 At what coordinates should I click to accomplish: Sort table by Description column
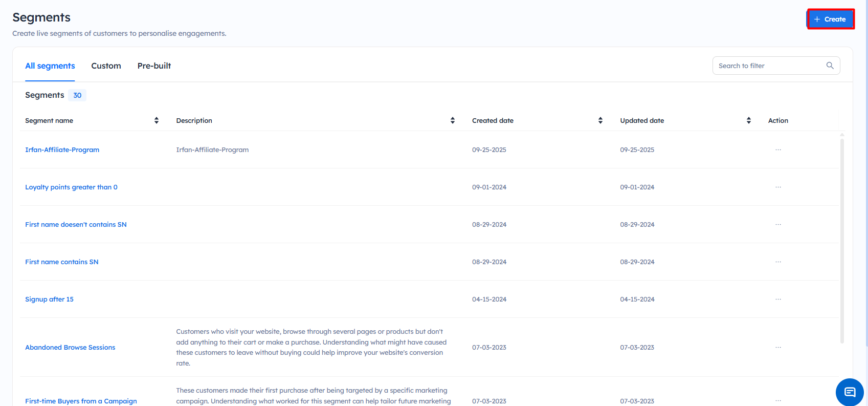452,121
